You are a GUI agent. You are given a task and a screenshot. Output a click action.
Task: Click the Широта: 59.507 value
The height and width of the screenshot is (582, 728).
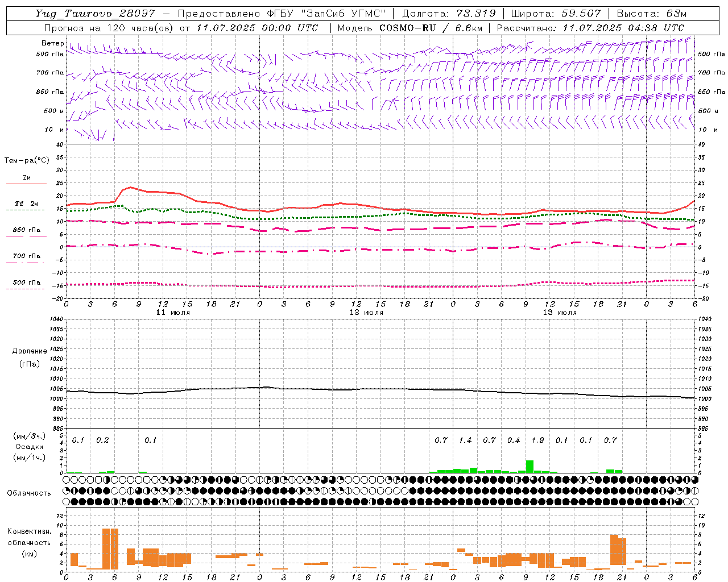tap(556, 14)
